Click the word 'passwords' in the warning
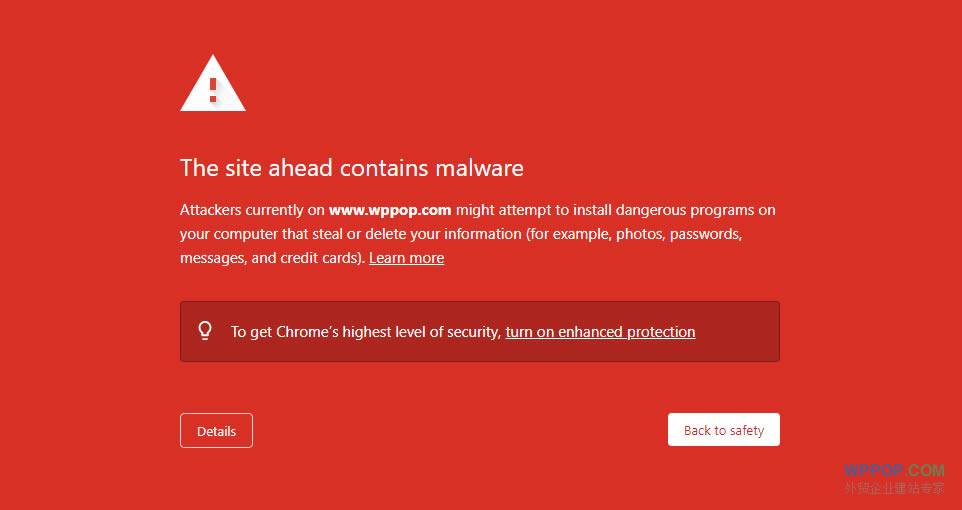 705,234
